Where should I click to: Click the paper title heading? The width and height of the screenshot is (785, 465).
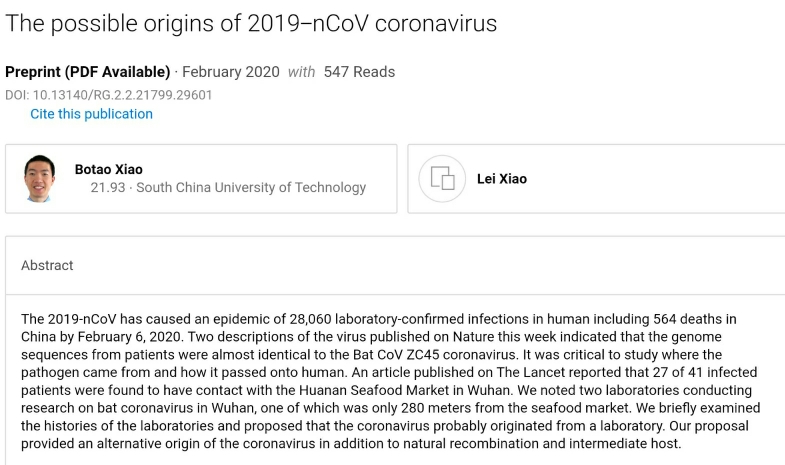(251, 23)
